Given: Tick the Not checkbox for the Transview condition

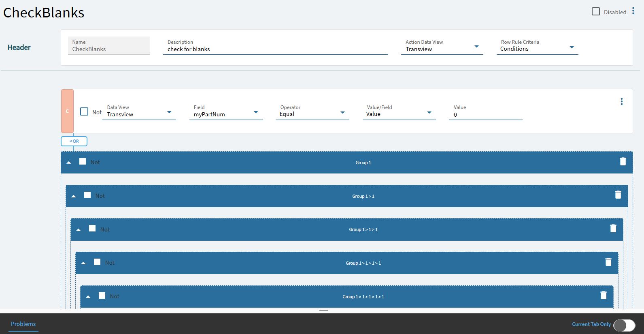Looking at the screenshot, I should tap(84, 111).
